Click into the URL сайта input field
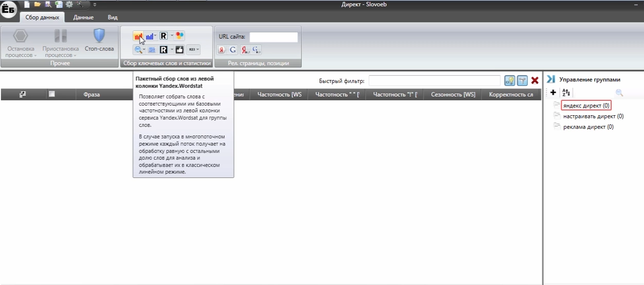This screenshot has height=285, width=644. pyautogui.click(x=274, y=37)
